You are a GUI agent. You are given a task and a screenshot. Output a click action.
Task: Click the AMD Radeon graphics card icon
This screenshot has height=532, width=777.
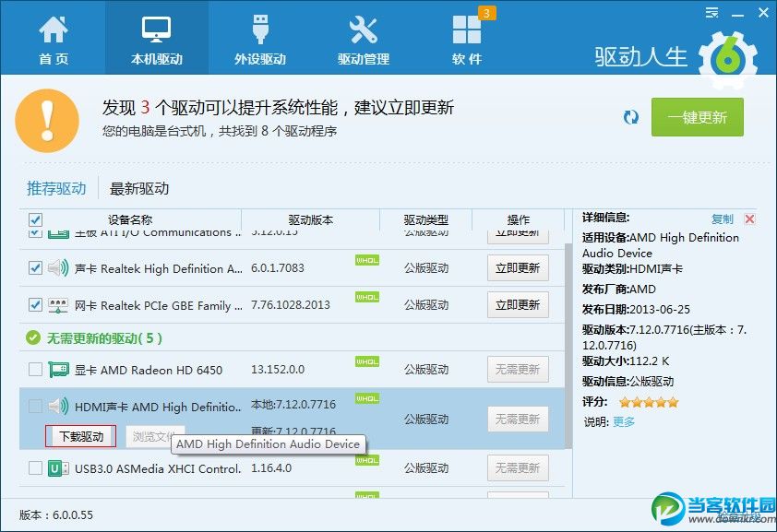(58, 370)
